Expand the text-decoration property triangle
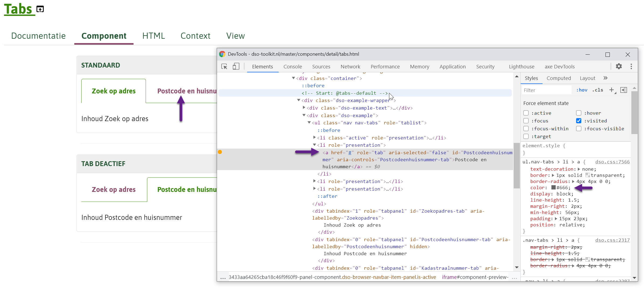This screenshot has height=288, width=644. click(x=579, y=169)
